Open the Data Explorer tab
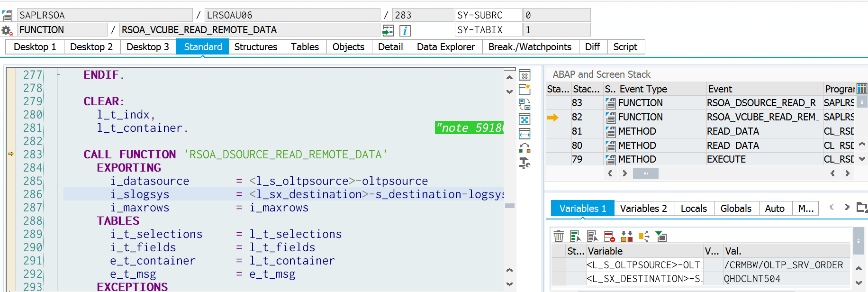Screen dimensions: 868x292 446,47
